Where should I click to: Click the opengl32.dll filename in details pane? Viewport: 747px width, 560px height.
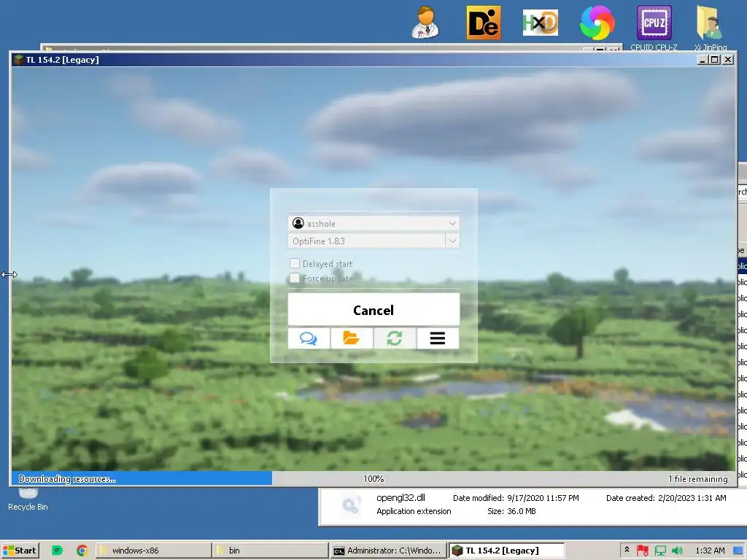click(x=400, y=497)
